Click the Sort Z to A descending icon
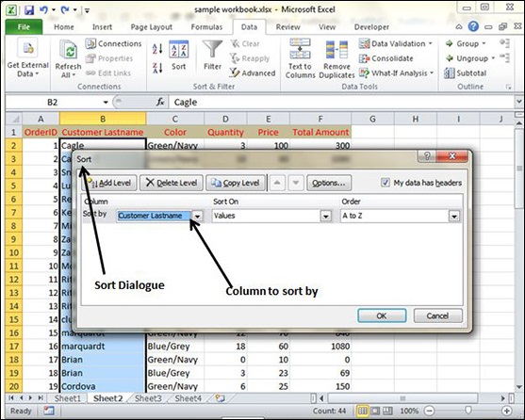 (157, 68)
